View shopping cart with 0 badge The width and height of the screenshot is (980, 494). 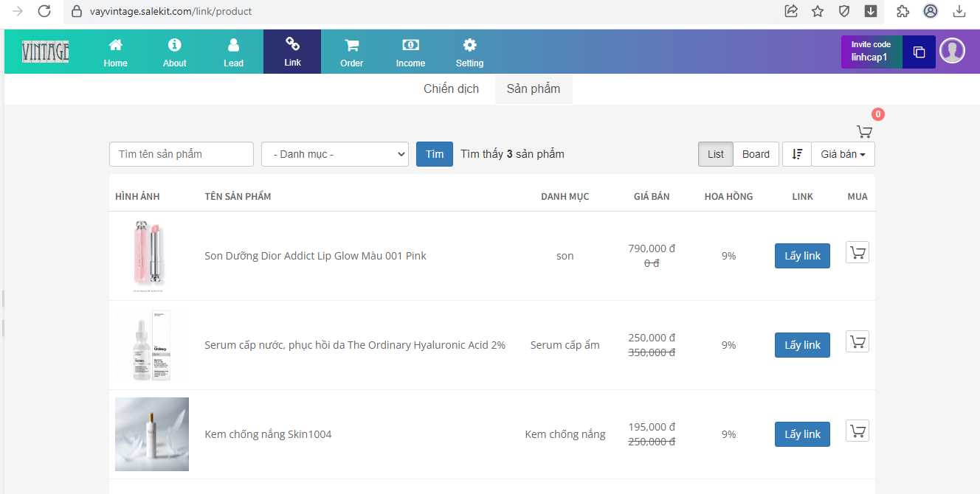864,131
